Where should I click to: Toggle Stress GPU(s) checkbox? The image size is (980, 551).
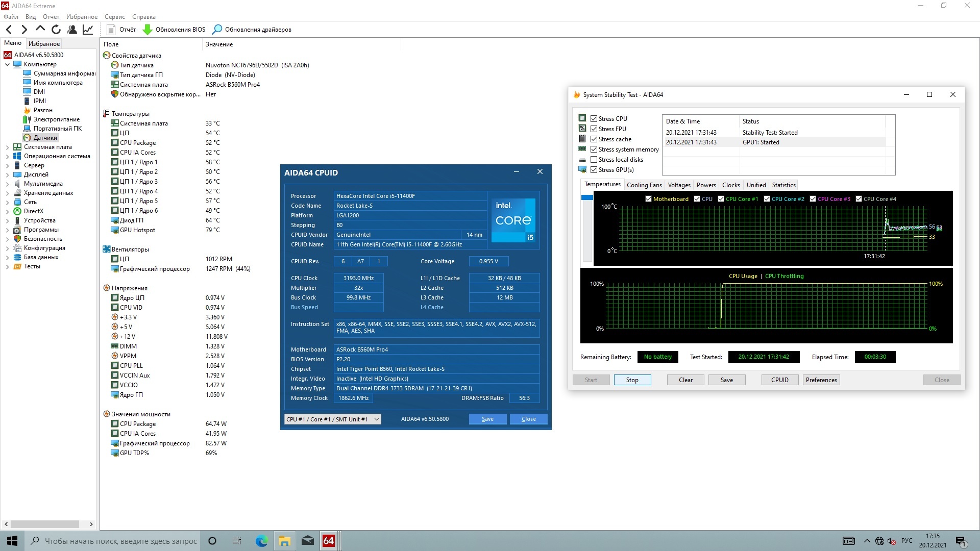(x=594, y=170)
